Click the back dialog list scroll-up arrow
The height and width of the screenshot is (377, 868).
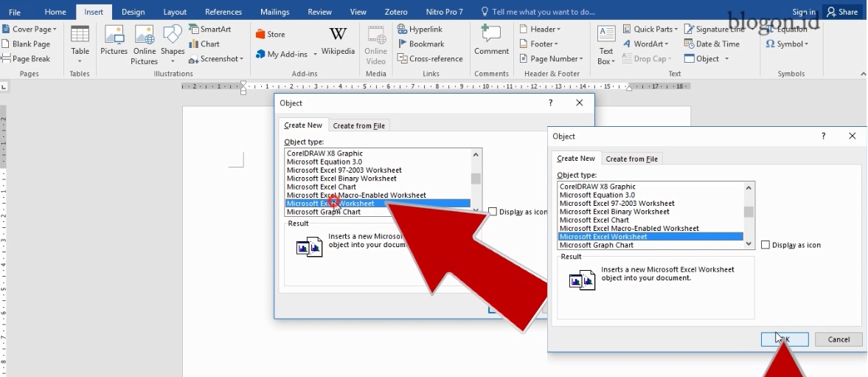476,154
